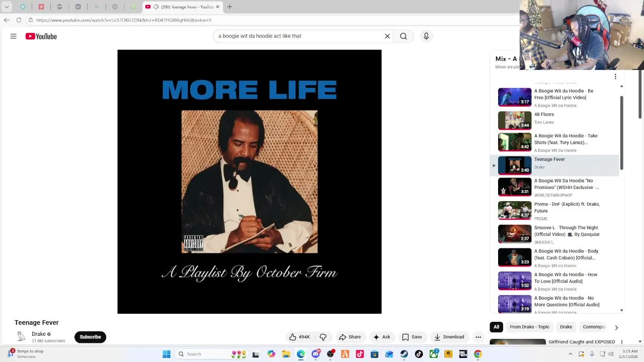The height and width of the screenshot is (362, 644).
Task: Play Take Shots feat. Tory Lanez
Action: [x=554, y=142]
